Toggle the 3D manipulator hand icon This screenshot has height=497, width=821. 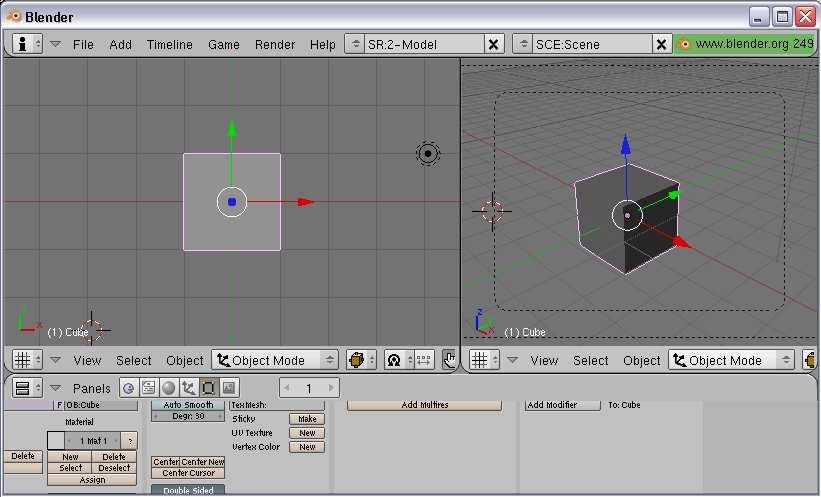[x=450, y=360]
